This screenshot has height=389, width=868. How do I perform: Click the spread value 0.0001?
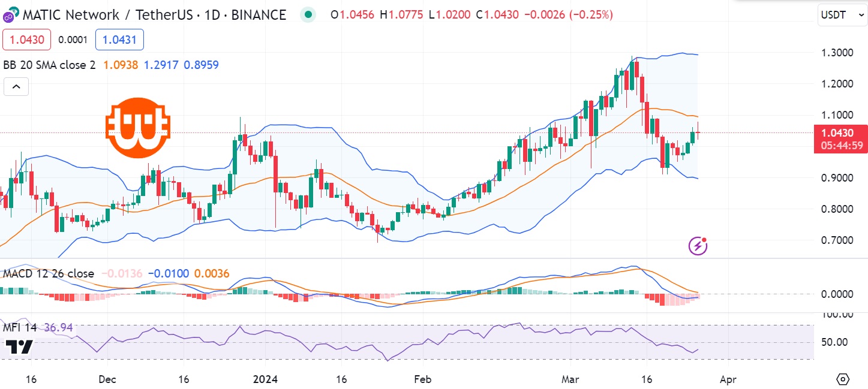[x=73, y=40]
